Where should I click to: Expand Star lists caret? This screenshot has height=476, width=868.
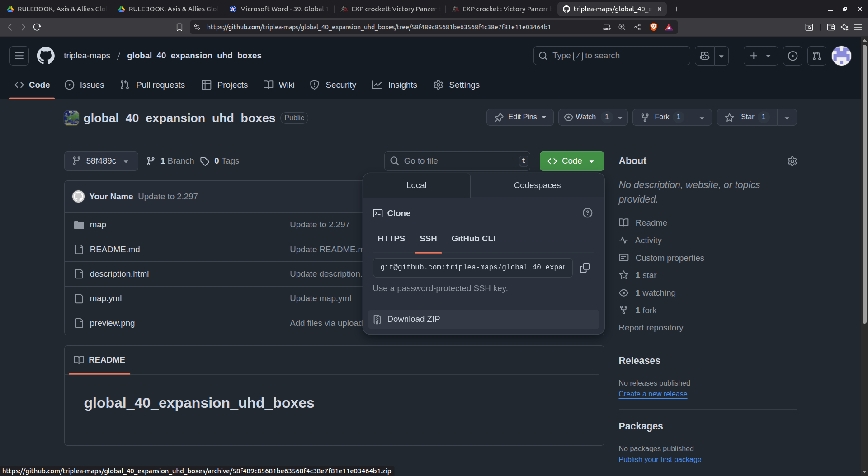point(787,118)
